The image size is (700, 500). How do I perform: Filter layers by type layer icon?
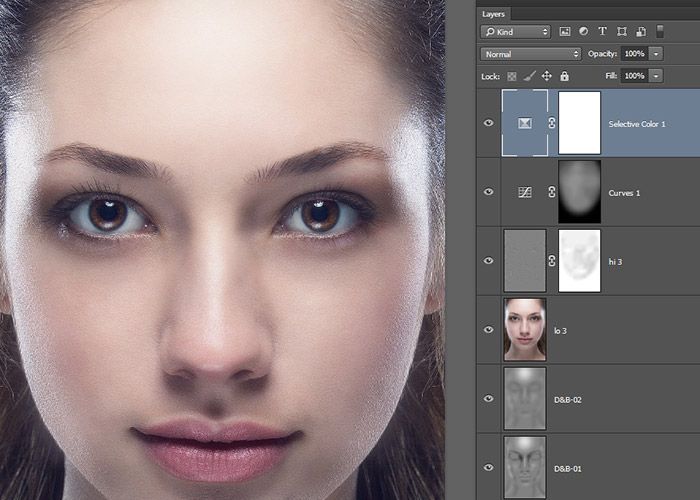(602, 31)
